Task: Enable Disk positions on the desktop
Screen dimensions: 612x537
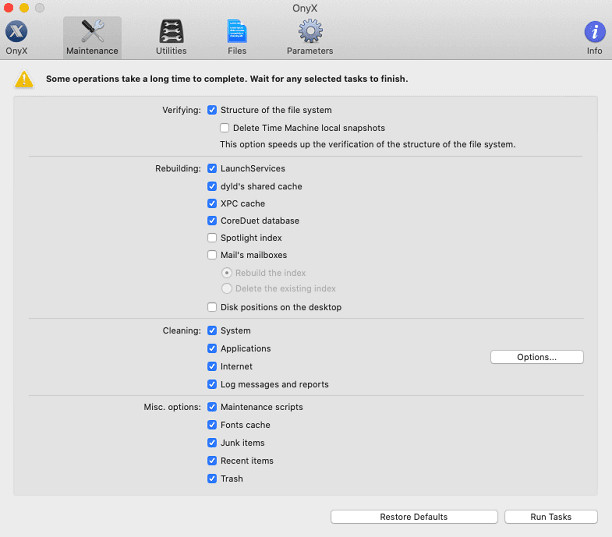Action: pos(212,307)
